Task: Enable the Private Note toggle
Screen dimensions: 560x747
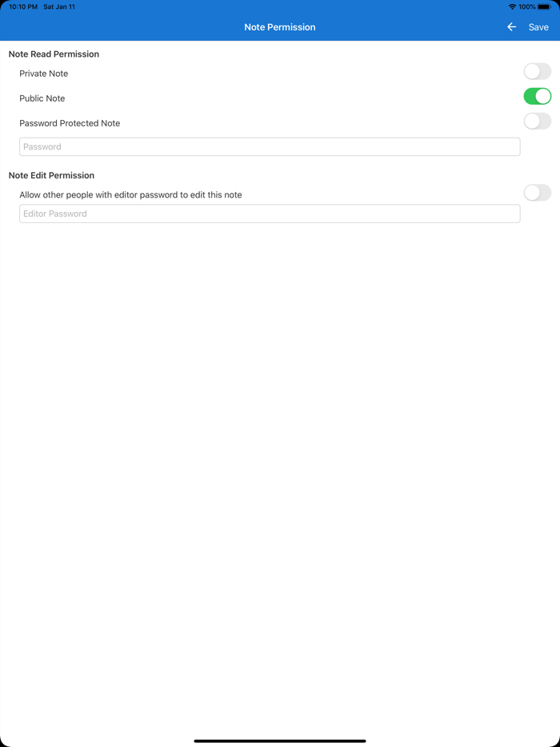Action: click(537, 71)
